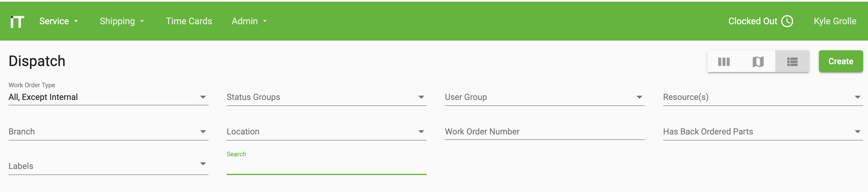
Task: Toggle the Clocked Out status
Action: pyautogui.click(x=754, y=21)
